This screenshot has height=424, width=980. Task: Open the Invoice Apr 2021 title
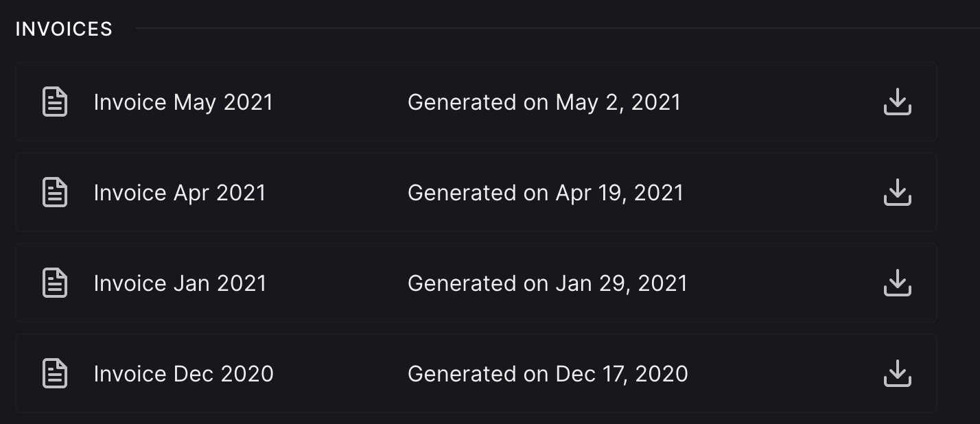coord(180,193)
